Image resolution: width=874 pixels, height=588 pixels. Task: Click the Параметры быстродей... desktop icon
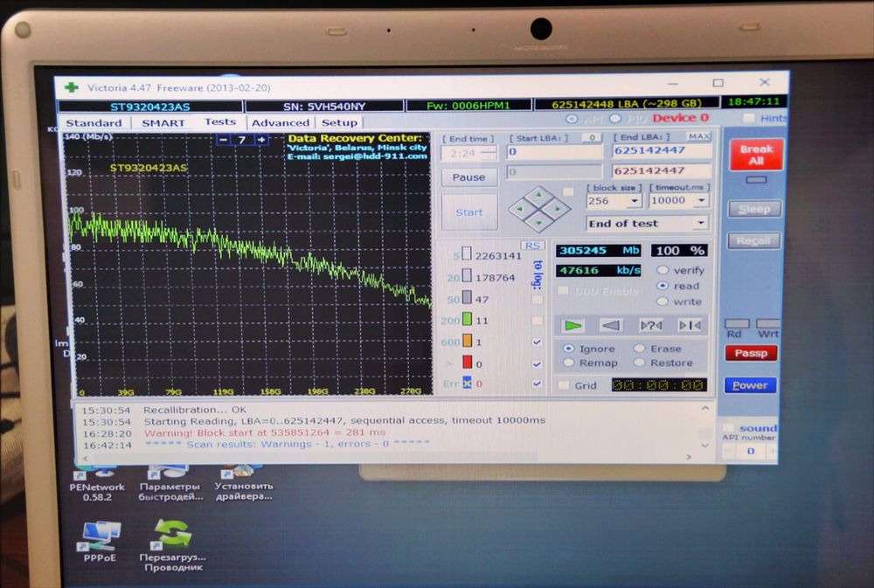(170, 484)
